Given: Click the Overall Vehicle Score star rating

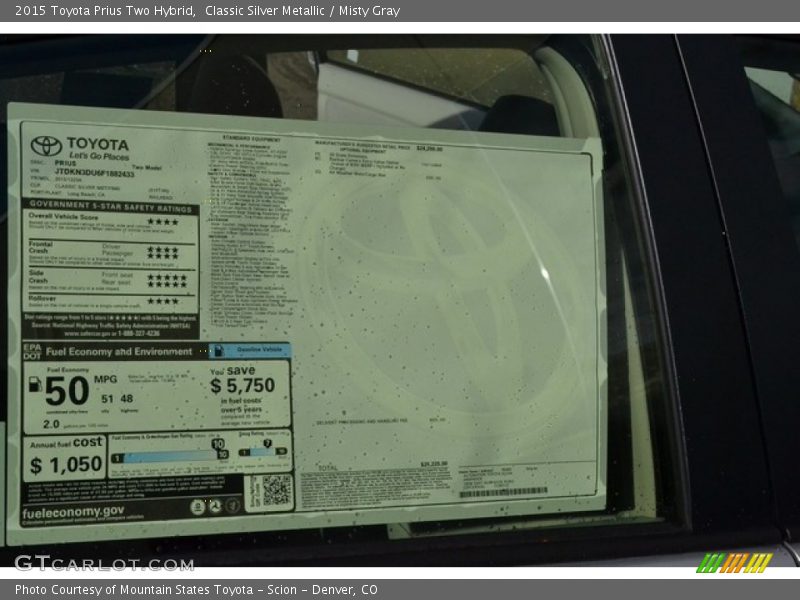Looking at the screenshot, I should coord(163,222).
